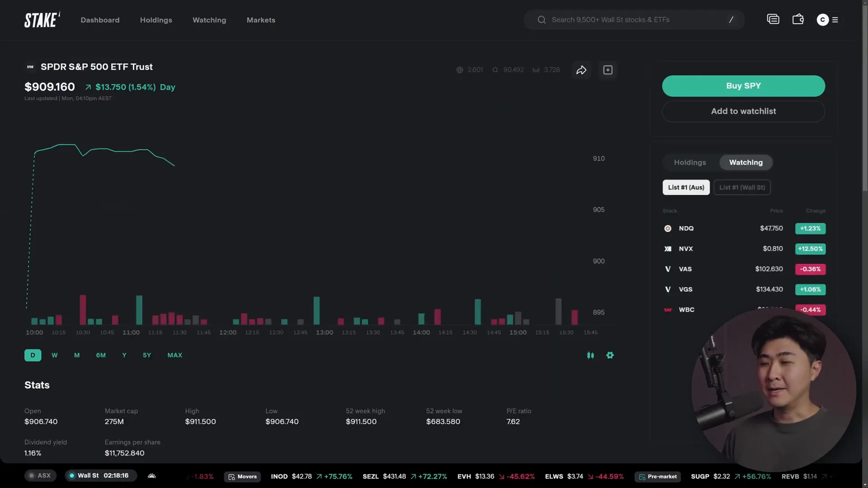
Task: Open the account profile menu
Action: click(x=827, y=20)
